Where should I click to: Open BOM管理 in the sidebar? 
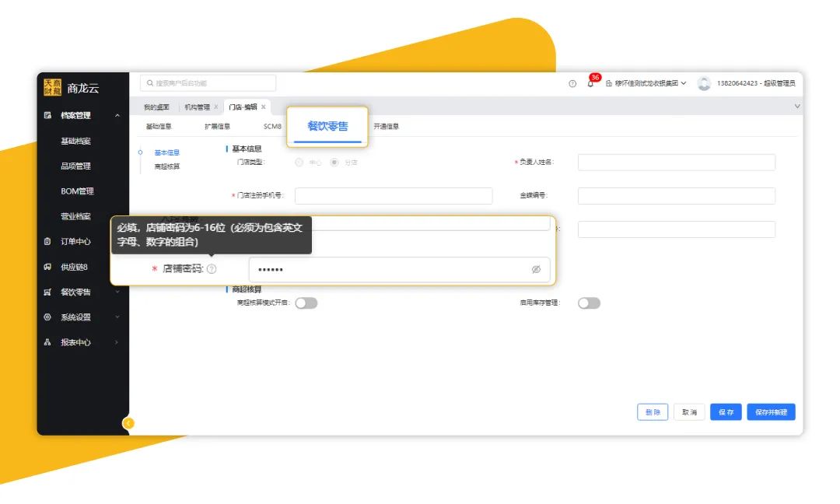77,191
